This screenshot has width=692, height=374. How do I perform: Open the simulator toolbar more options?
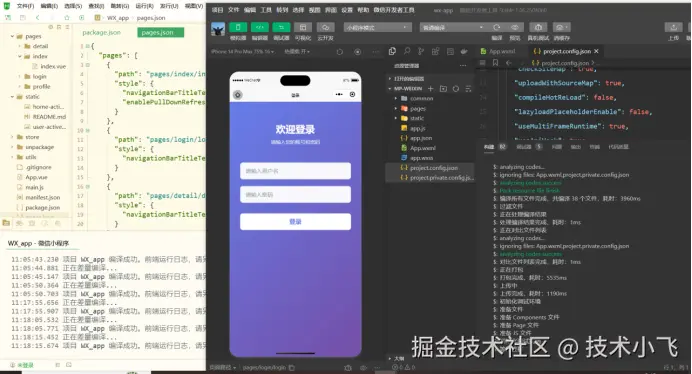[376, 52]
